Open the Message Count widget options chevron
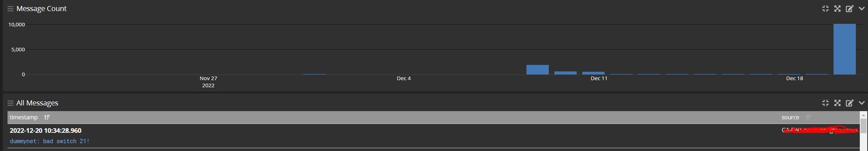This screenshot has width=868, height=151. pos(862,9)
